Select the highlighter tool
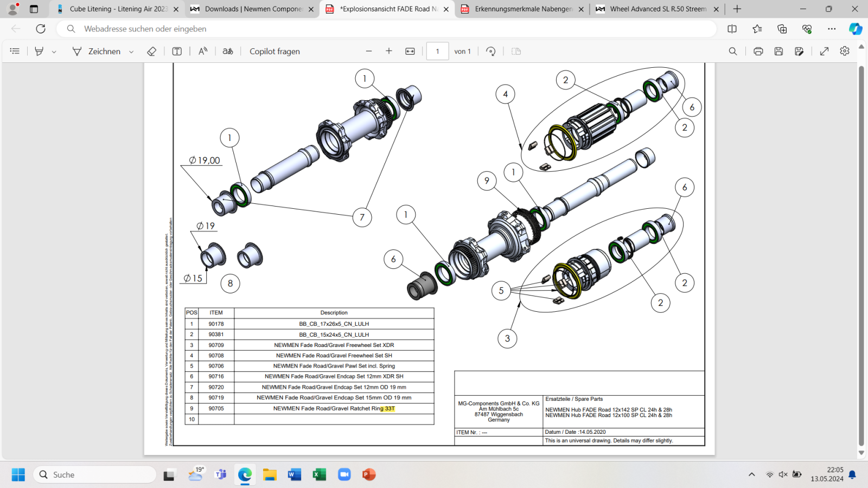 [x=39, y=51]
